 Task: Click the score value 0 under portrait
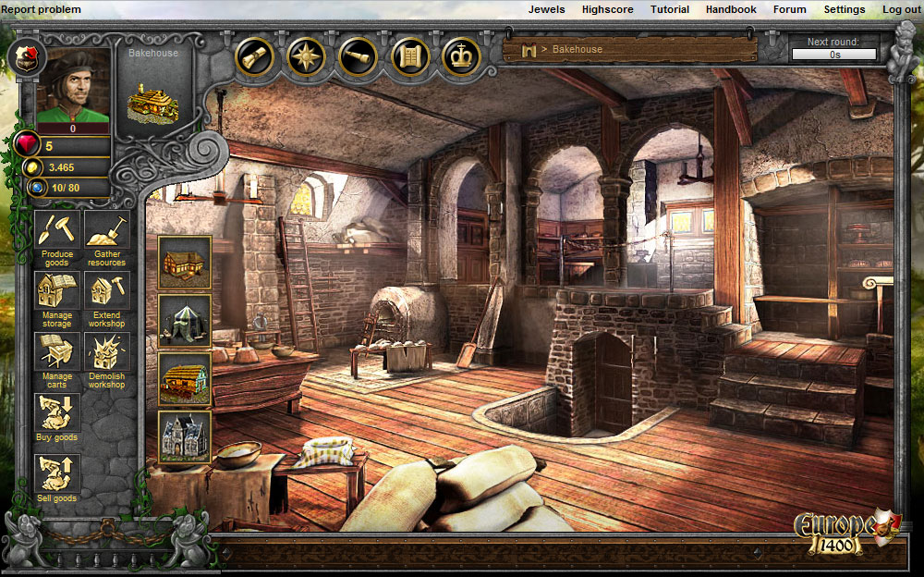tap(73, 129)
